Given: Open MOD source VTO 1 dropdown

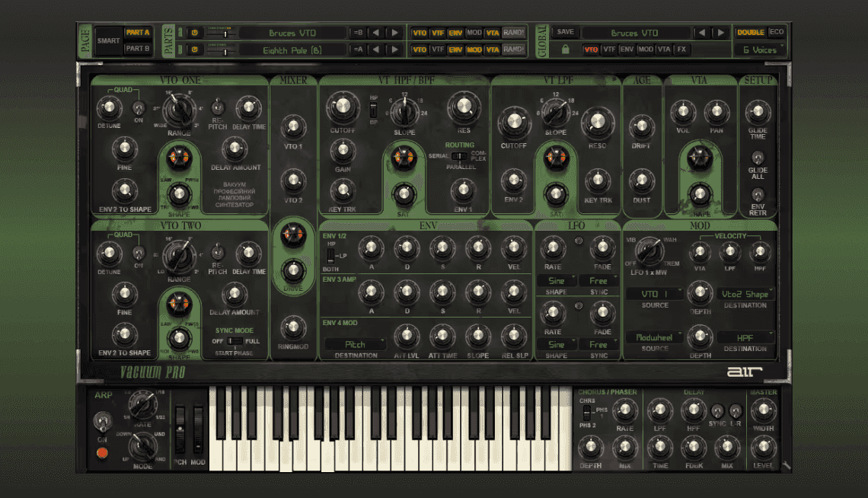Looking at the screenshot, I should (655, 294).
